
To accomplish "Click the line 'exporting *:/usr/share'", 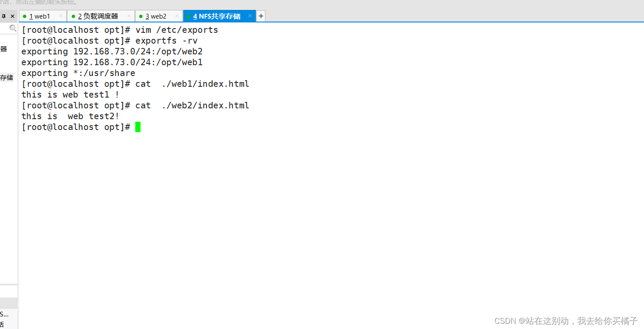I will tap(78, 73).
